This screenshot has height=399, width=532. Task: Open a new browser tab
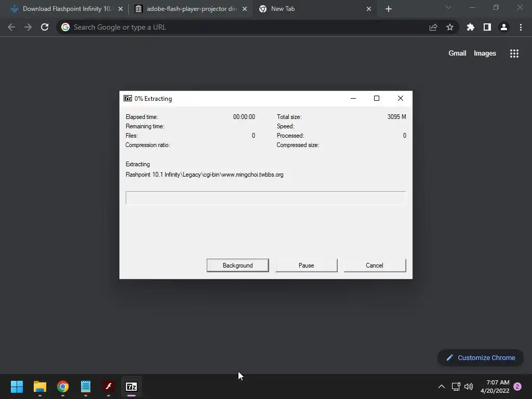[x=389, y=9]
